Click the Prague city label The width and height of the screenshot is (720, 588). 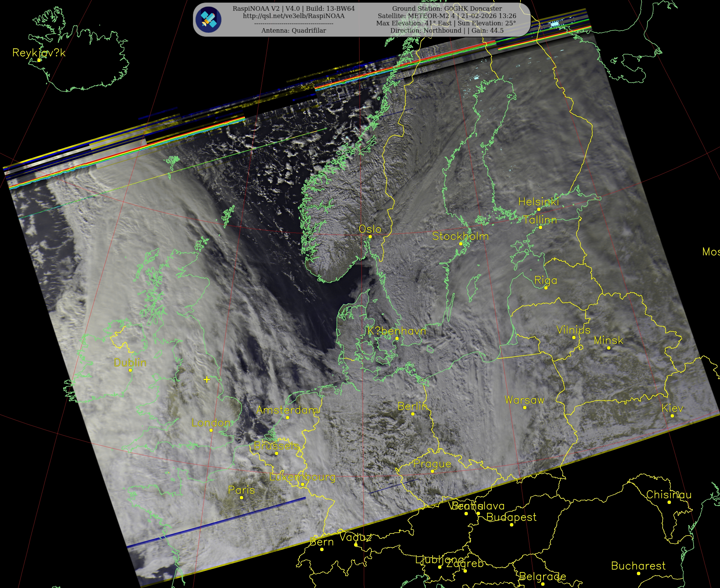[x=432, y=464]
